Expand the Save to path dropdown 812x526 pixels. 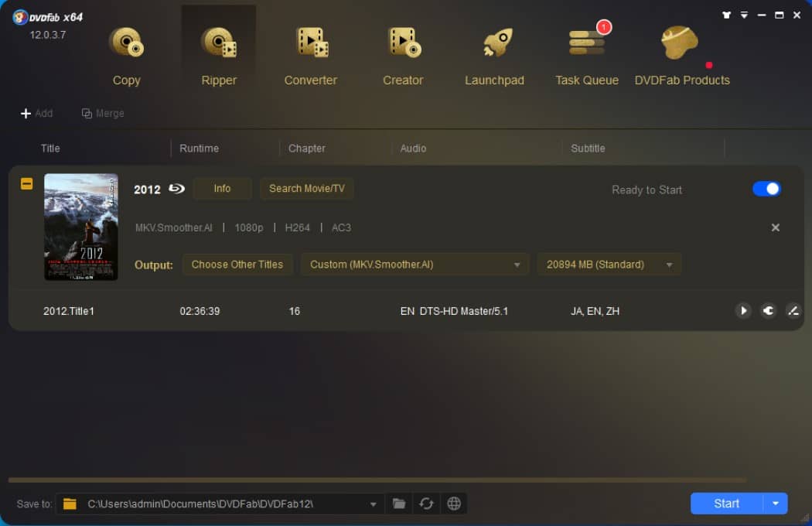[373, 504]
